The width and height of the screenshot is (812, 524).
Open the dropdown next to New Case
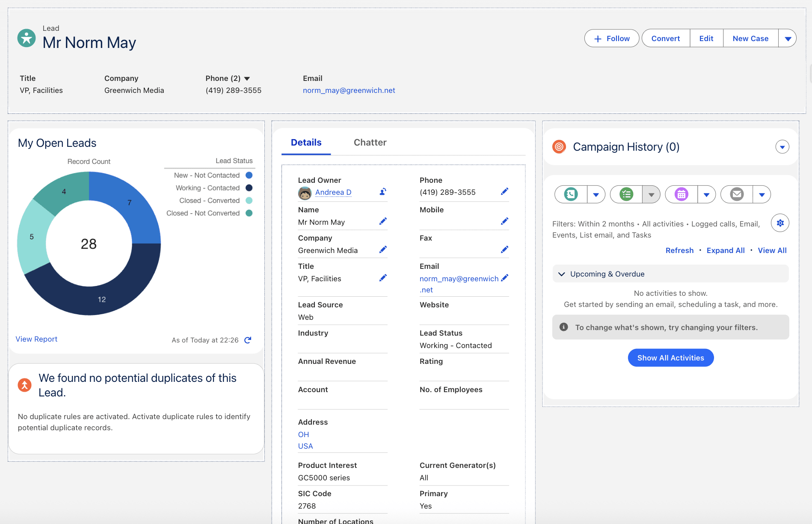tap(788, 39)
